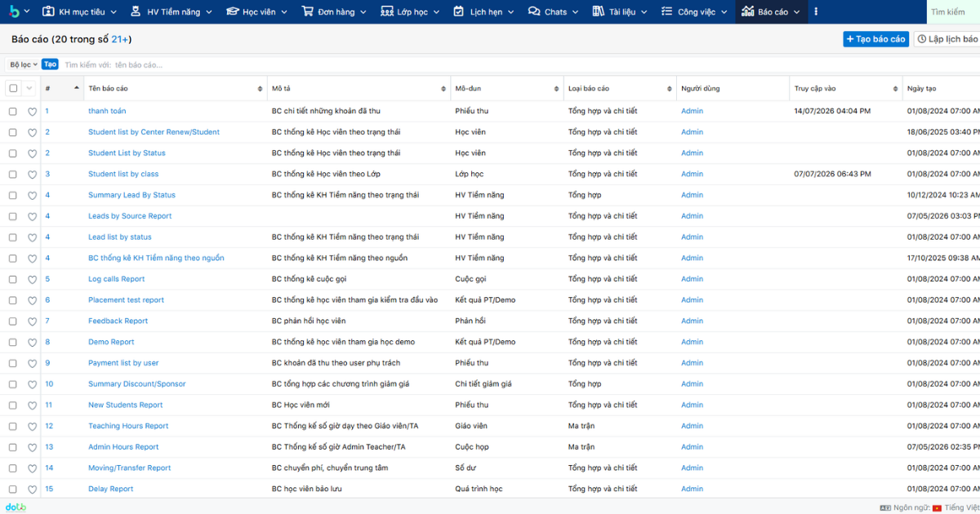Open the Lớp học menu
Image resolution: width=980 pixels, height=514 pixels.
coord(411,12)
